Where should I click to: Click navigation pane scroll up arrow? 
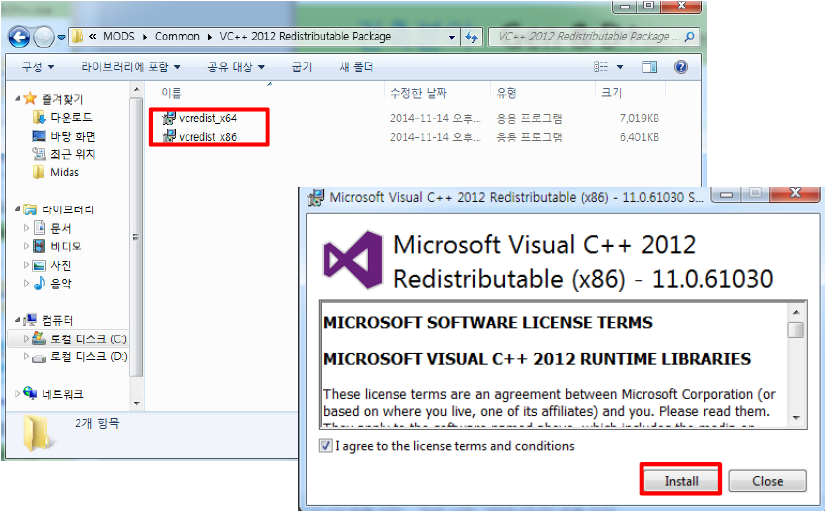pyautogui.click(x=137, y=90)
